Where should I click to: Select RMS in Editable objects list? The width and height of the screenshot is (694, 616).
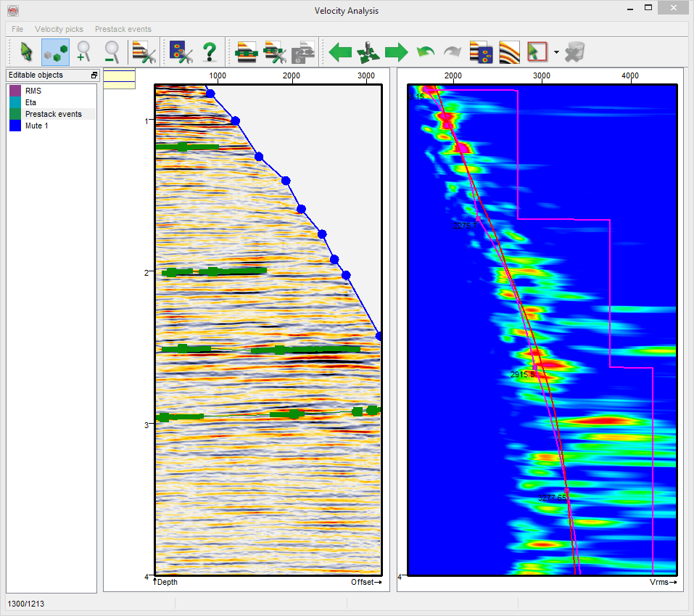[x=33, y=91]
